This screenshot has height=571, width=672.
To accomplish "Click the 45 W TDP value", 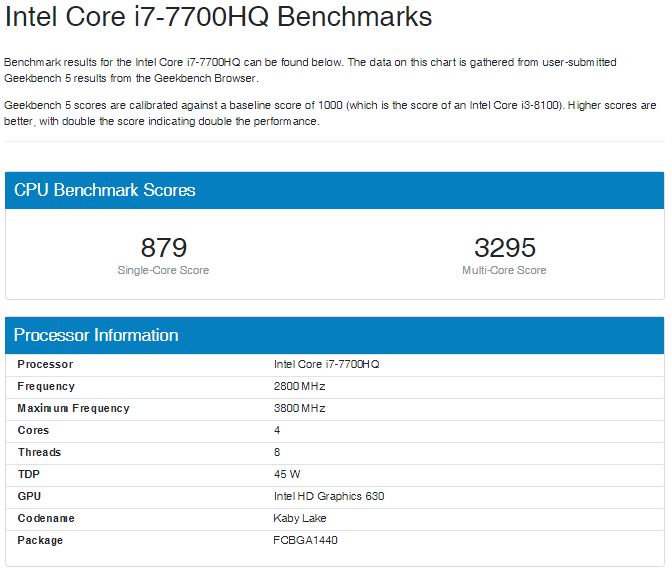I will pos(287,474).
